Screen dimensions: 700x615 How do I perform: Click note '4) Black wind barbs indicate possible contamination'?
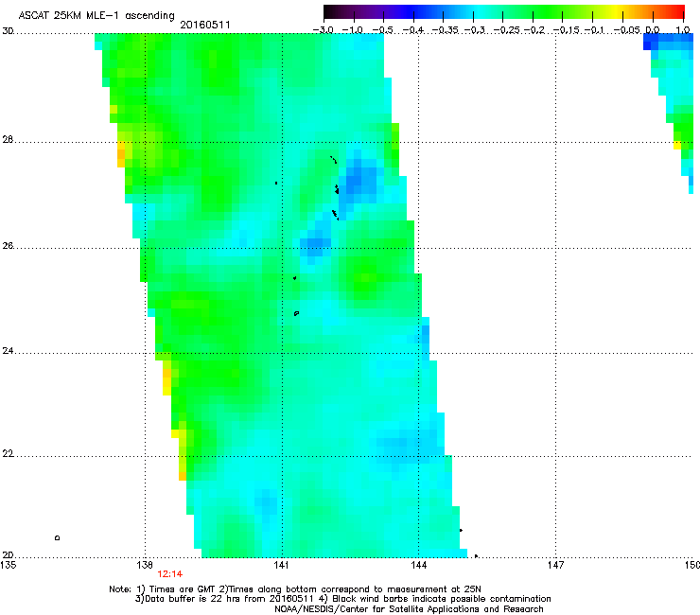436,599
